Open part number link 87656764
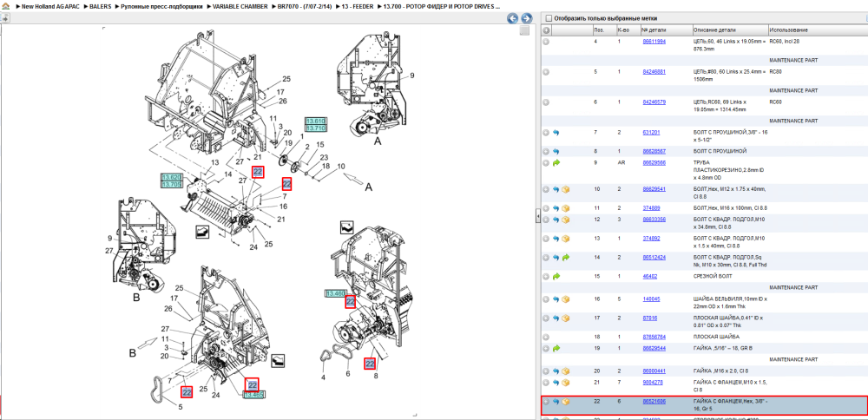The image size is (868, 420). point(654,337)
